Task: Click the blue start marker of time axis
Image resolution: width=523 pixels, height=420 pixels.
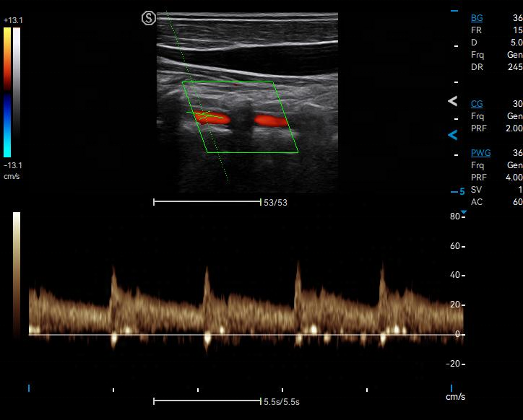Action: point(29,388)
